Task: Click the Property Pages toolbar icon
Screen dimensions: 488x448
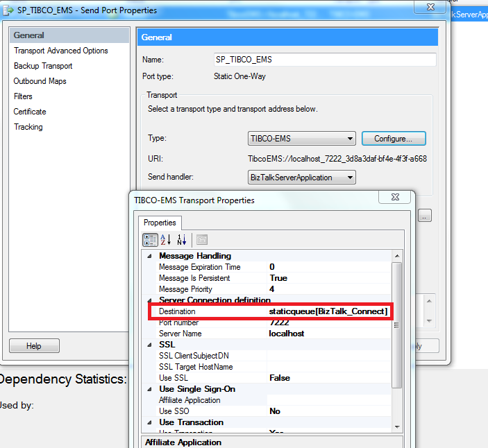Action: 202,240
